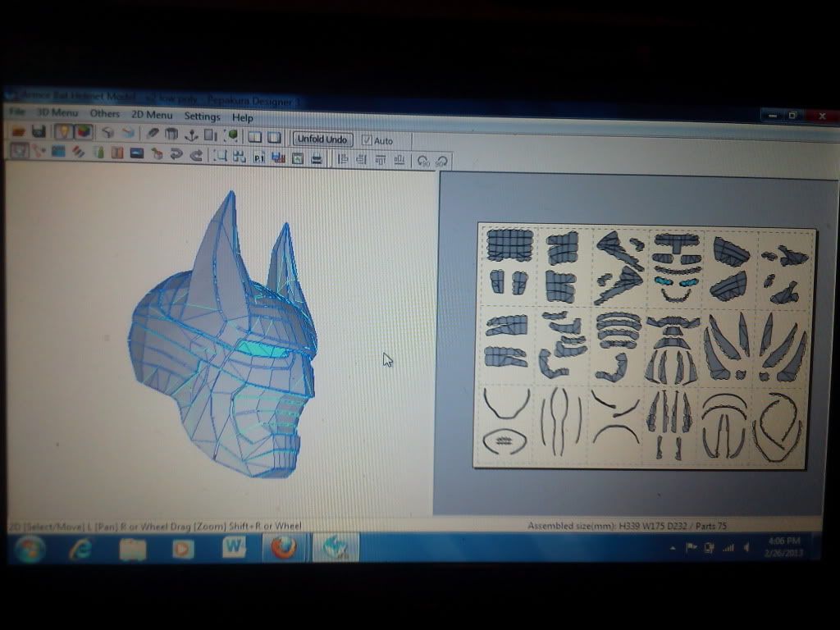
Task: Click the printer icon
Action: point(317,159)
